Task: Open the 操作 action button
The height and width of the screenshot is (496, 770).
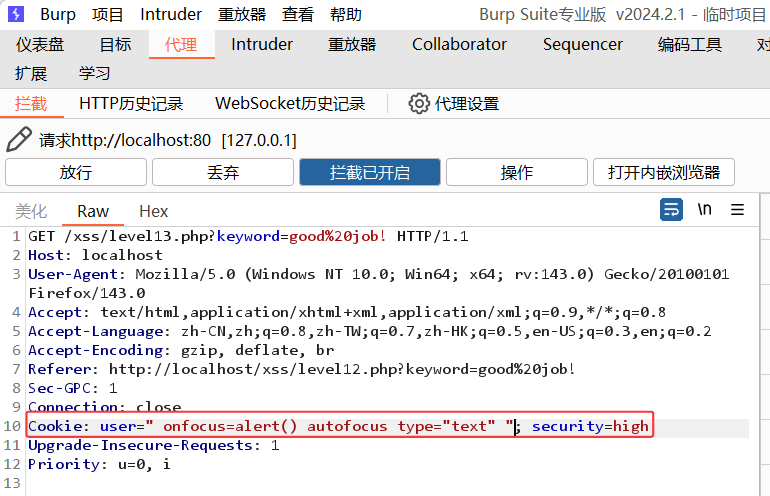Action: pos(517,172)
